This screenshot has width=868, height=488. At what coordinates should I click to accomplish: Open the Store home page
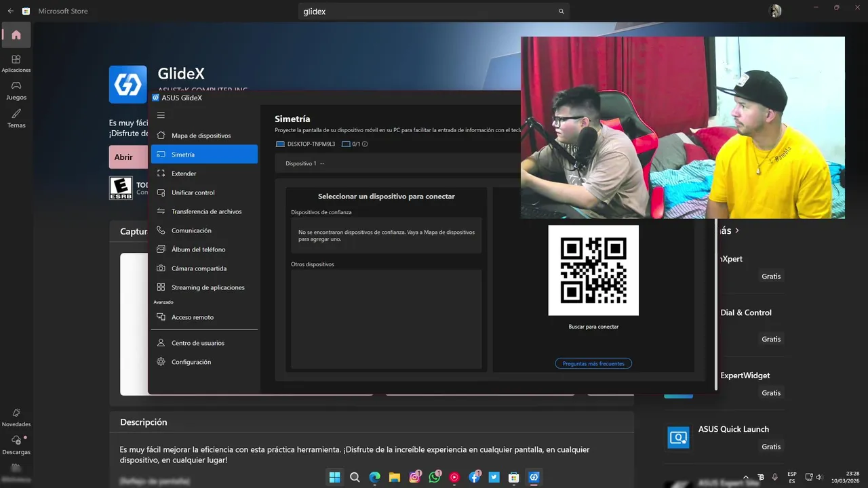16,35
